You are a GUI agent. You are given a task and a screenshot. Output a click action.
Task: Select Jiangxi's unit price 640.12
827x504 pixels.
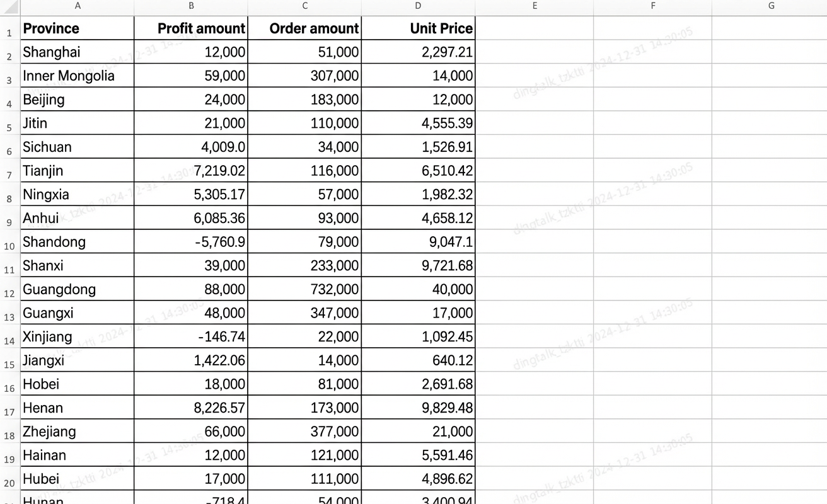(x=419, y=361)
